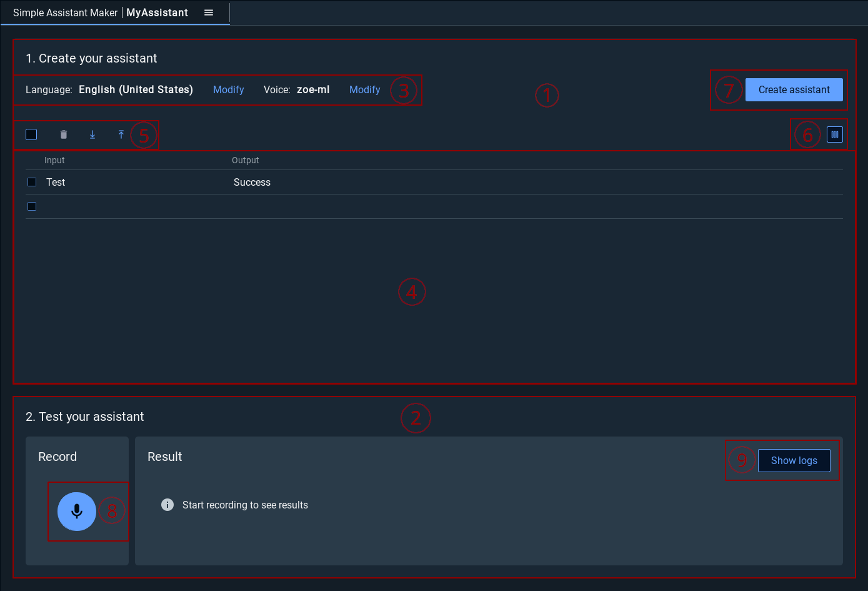This screenshot has height=591, width=868.
Task: Select the Test input cell
Action: click(x=56, y=182)
